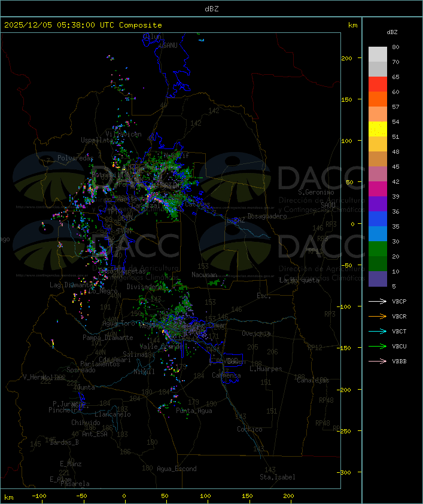Image resolution: width=423 pixels, height=504 pixels.
Task: Click the 'Bardas_B' map label
Action: 64,442
